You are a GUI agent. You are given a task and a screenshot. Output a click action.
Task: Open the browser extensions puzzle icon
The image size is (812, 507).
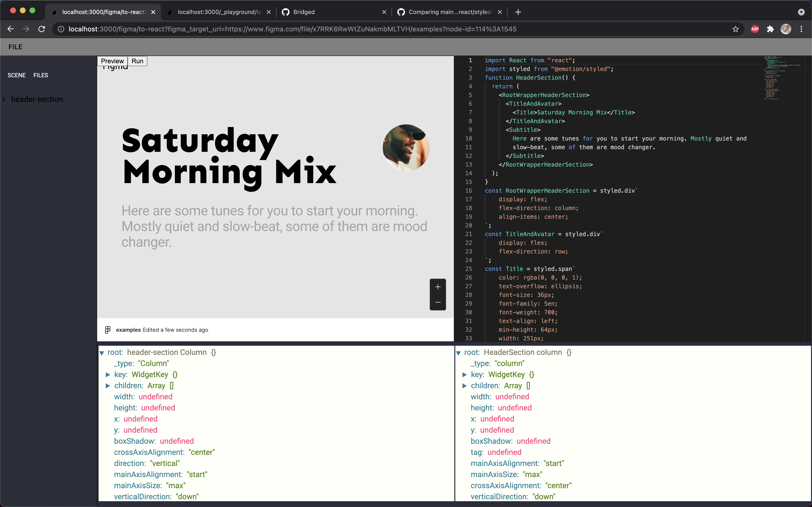770,29
